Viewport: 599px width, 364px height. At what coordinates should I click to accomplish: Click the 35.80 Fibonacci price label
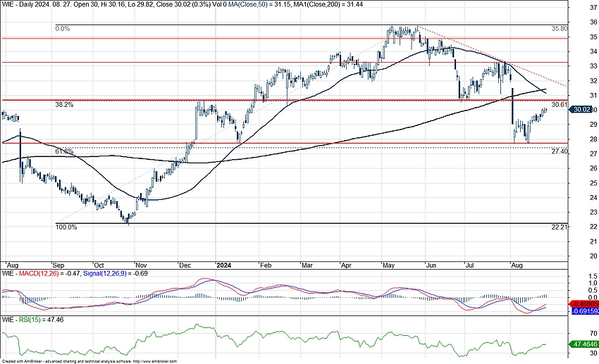pyautogui.click(x=559, y=29)
